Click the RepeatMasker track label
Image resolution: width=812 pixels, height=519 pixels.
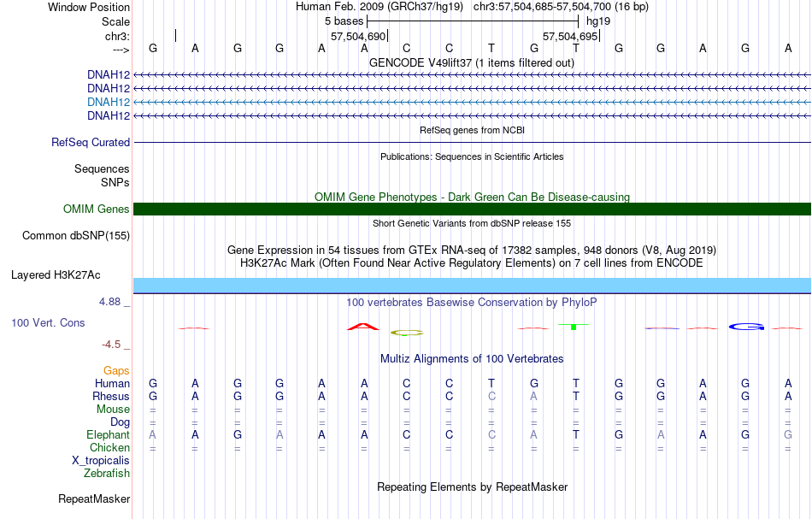click(94, 498)
